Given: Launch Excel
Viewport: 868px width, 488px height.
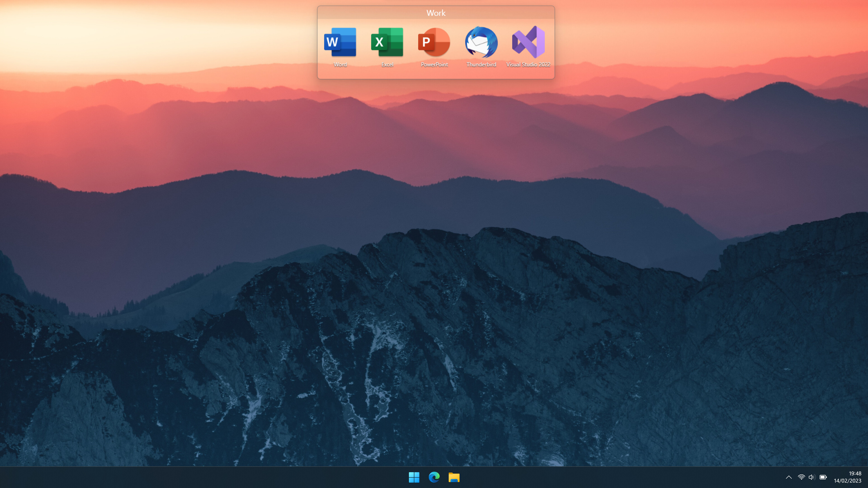Looking at the screenshot, I should pyautogui.click(x=387, y=42).
